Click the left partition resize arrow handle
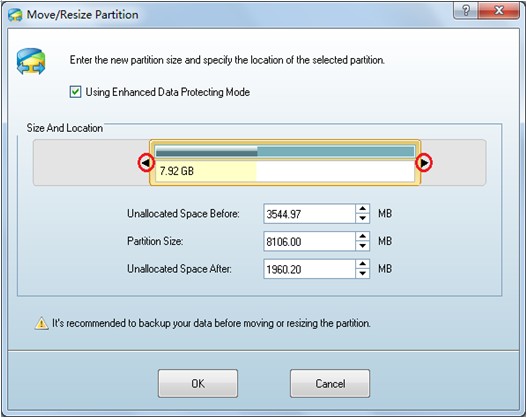The height and width of the screenshot is (418, 527). (146, 163)
